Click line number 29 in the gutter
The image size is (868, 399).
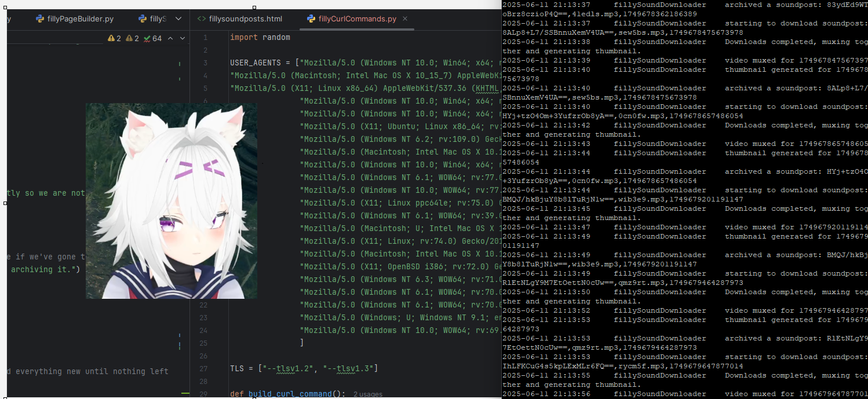pos(203,394)
